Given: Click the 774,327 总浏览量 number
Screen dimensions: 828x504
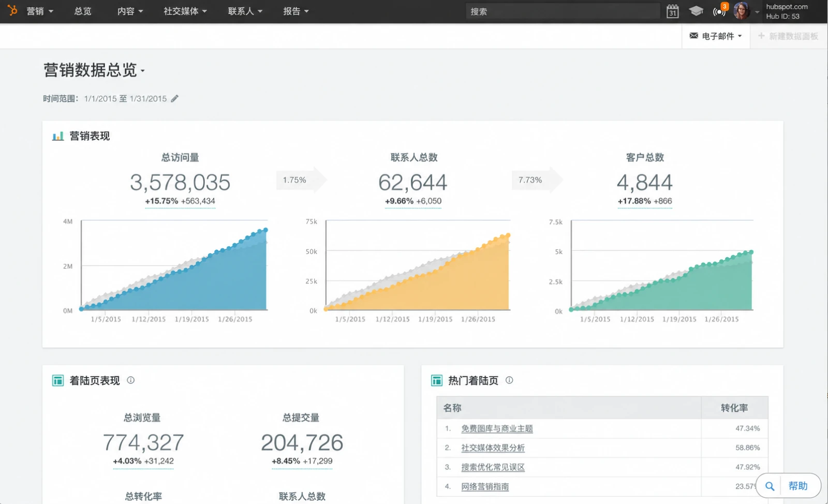Looking at the screenshot, I should pos(143,443).
